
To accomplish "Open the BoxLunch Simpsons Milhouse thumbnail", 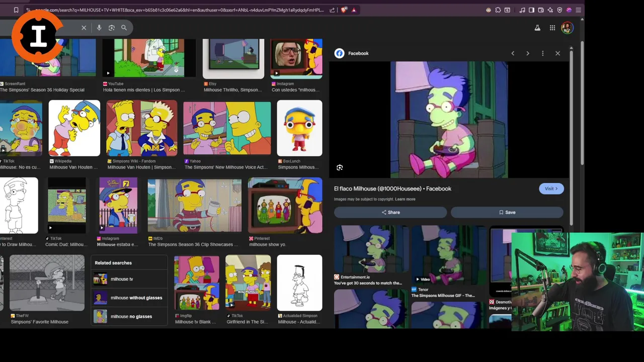I will [299, 128].
